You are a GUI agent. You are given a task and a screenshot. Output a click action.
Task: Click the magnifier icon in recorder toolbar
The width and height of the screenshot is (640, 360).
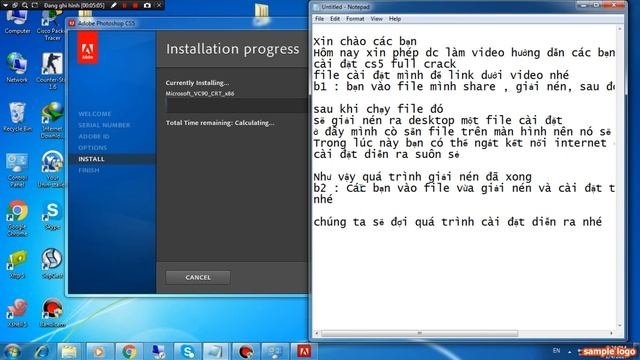[x=25, y=5]
